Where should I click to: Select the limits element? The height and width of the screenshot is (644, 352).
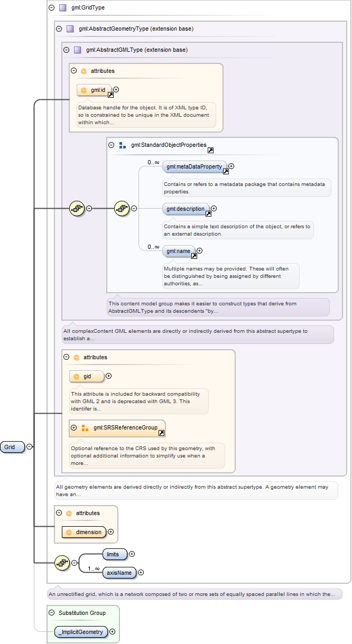115,554
